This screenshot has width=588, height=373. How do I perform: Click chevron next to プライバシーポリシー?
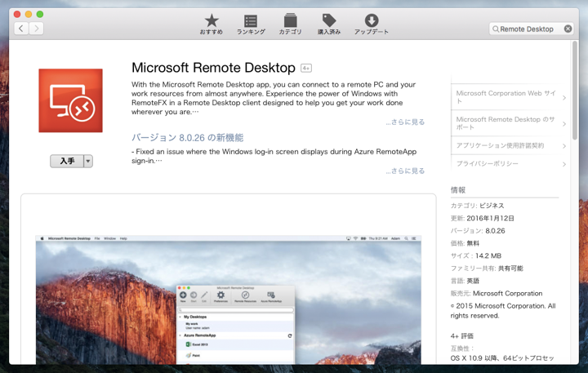point(564,164)
